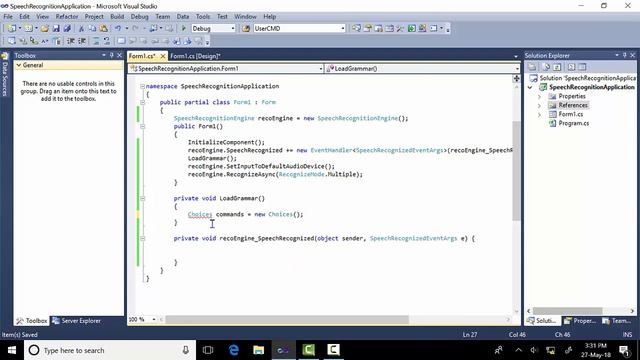This screenshot has width=640, height=360.
Task: Click the Refresh icon in Solution Explorer
Action: [x=557, y=67]
